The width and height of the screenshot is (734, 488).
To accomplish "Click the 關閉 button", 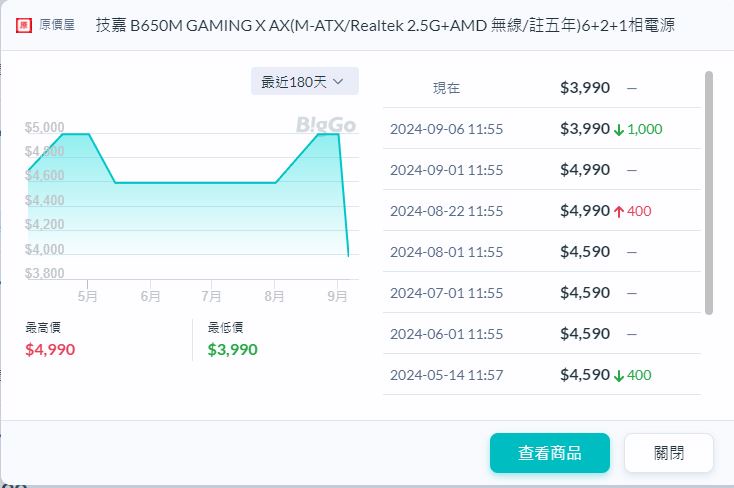I will (668, 453).
